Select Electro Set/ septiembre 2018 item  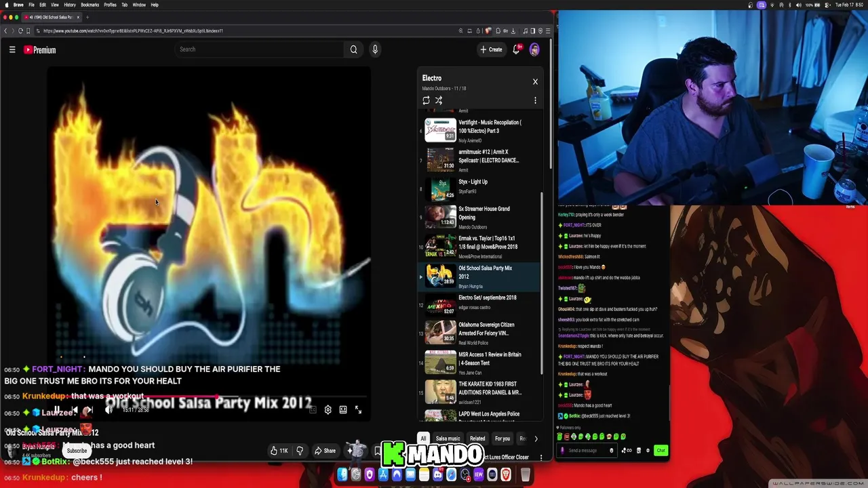pos(480,305)
